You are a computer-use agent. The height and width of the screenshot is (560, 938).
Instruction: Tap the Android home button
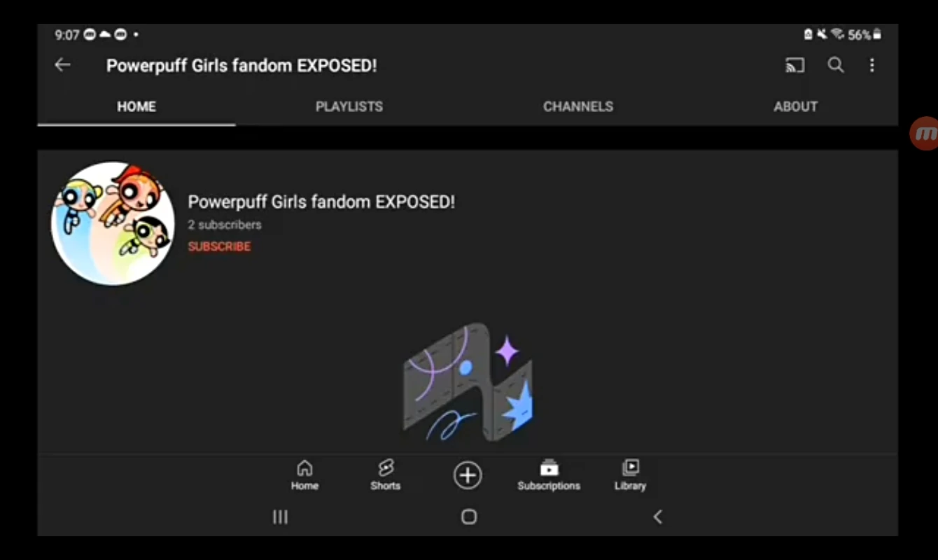[x=469, y=517]
